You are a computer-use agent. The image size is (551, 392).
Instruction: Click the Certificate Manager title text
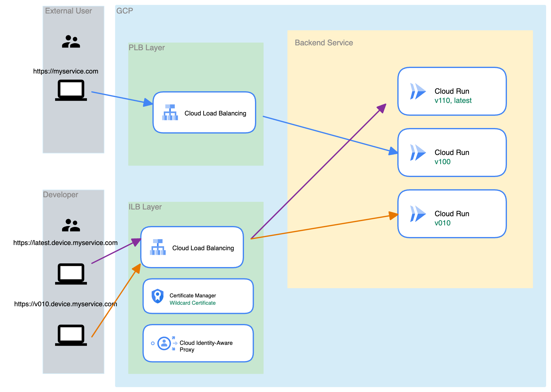[x=193, y=296]
